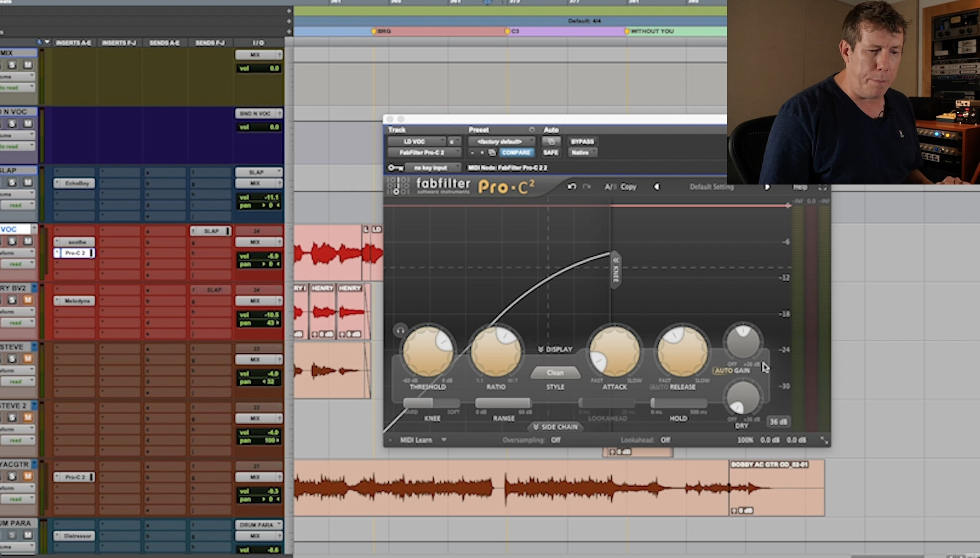
Task: Click the full screen icon beside Help
Action: click(x=822, y=187)
